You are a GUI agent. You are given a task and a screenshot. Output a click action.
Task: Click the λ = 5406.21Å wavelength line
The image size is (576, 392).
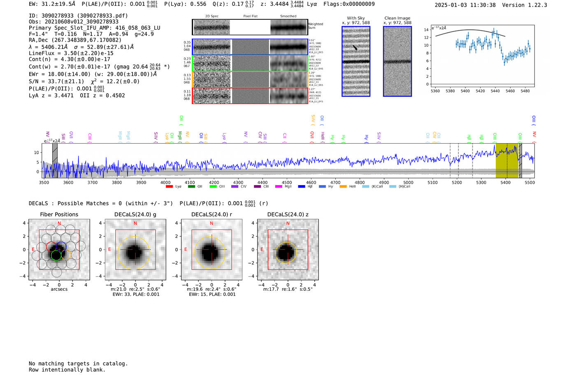coord(81,47)
